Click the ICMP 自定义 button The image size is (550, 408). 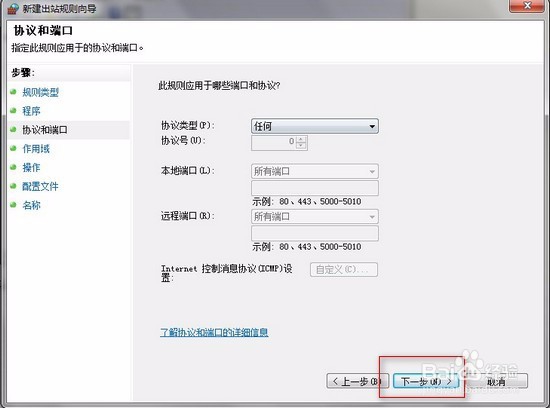click(x=344, y=269)
